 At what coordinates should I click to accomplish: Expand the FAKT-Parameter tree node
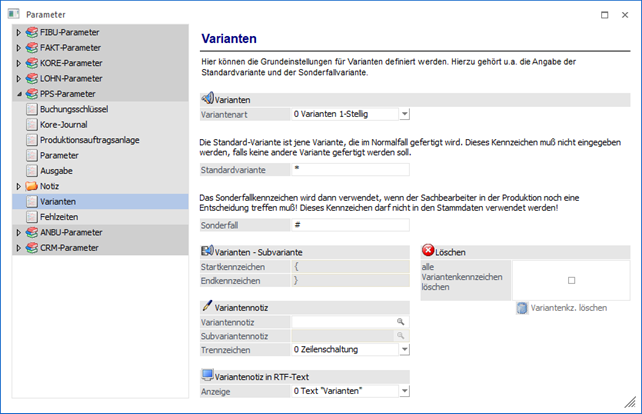pyautogui.click(x=18, y=48)
